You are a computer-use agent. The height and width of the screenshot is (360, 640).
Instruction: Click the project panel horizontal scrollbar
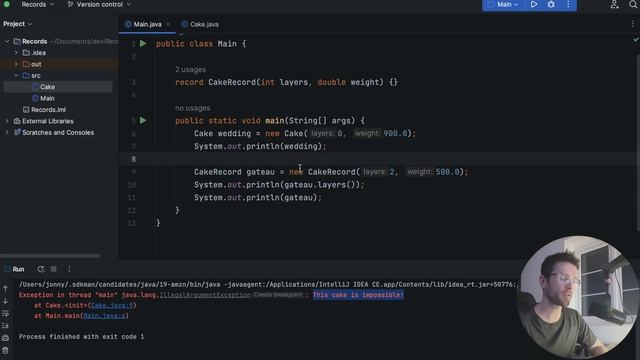[50, 256]
